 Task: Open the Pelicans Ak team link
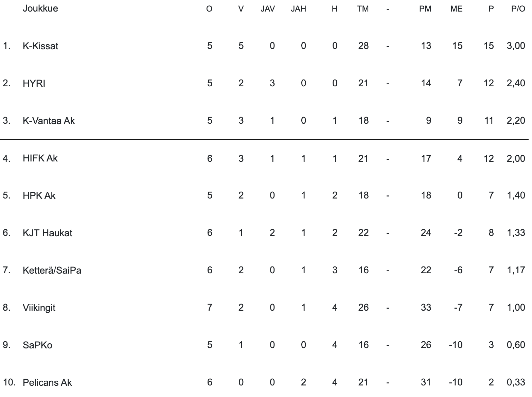(47, 382)
